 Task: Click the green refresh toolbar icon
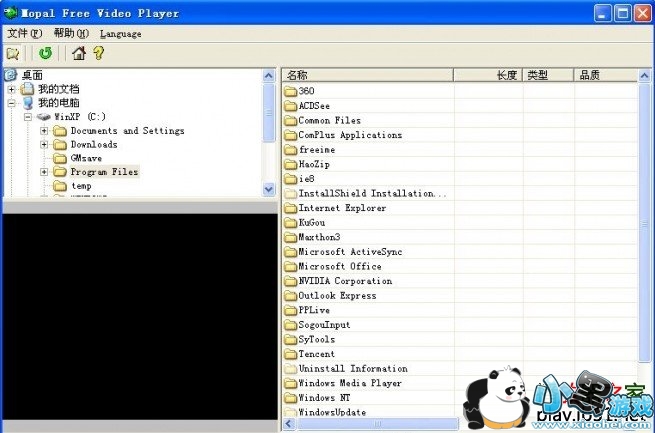coord(45,53)
